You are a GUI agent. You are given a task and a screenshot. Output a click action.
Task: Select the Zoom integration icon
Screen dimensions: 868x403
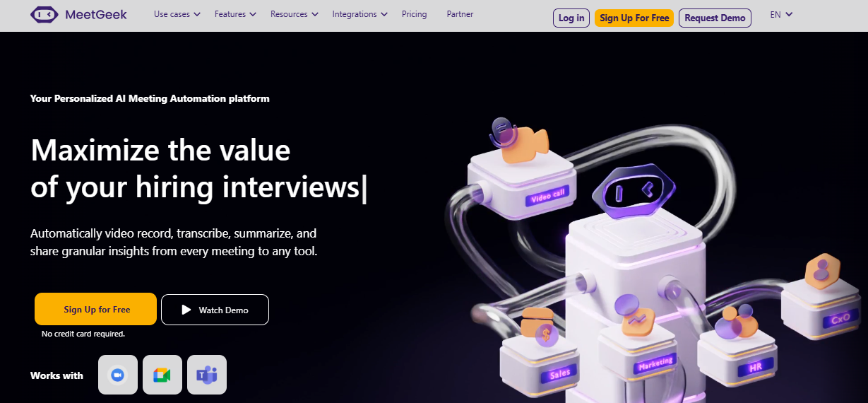(118, 375)
